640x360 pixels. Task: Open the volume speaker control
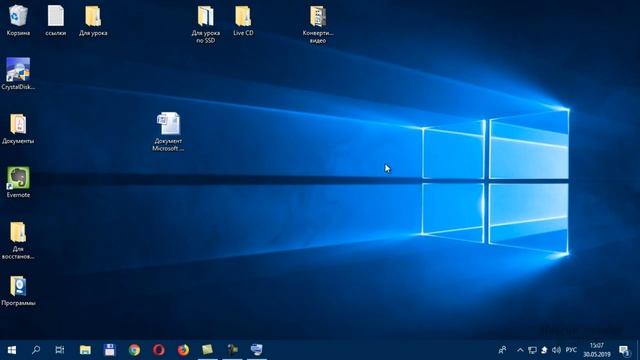click(556, 350)
